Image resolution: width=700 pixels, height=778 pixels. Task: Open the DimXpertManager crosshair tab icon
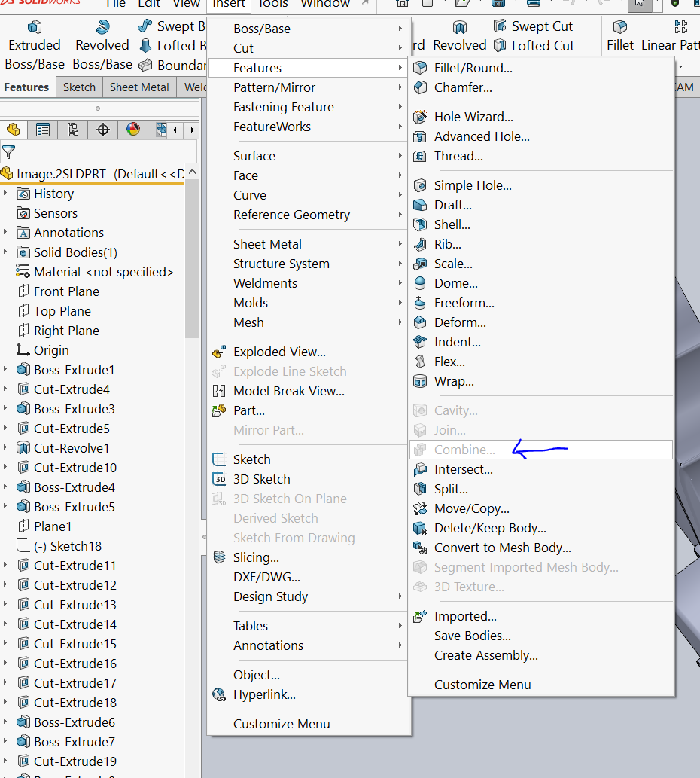coord(103,130)
